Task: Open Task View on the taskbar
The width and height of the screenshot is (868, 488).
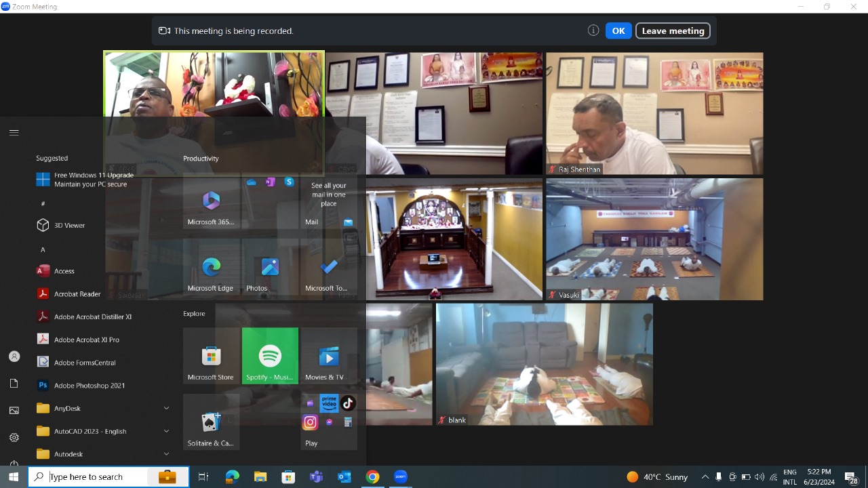Action: [x=203, y=477]
